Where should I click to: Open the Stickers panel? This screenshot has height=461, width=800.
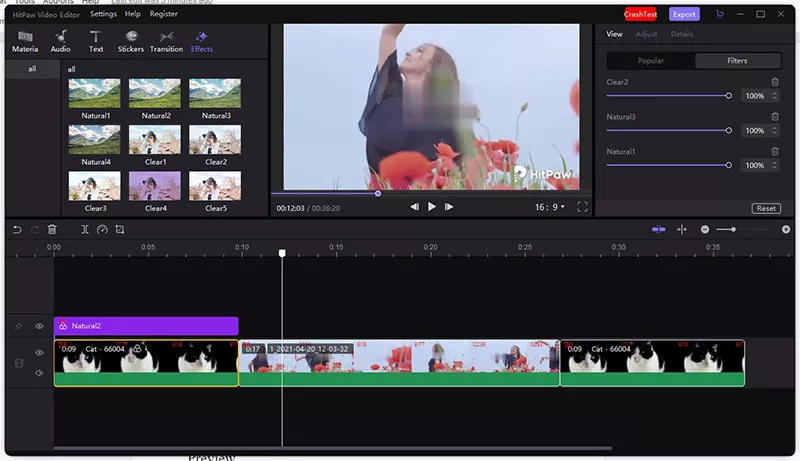(x=130, y=41)
